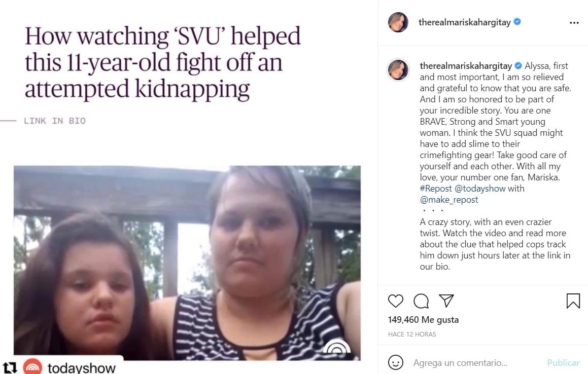Save the post with the bookmark icon

click(x=573, y=301)
